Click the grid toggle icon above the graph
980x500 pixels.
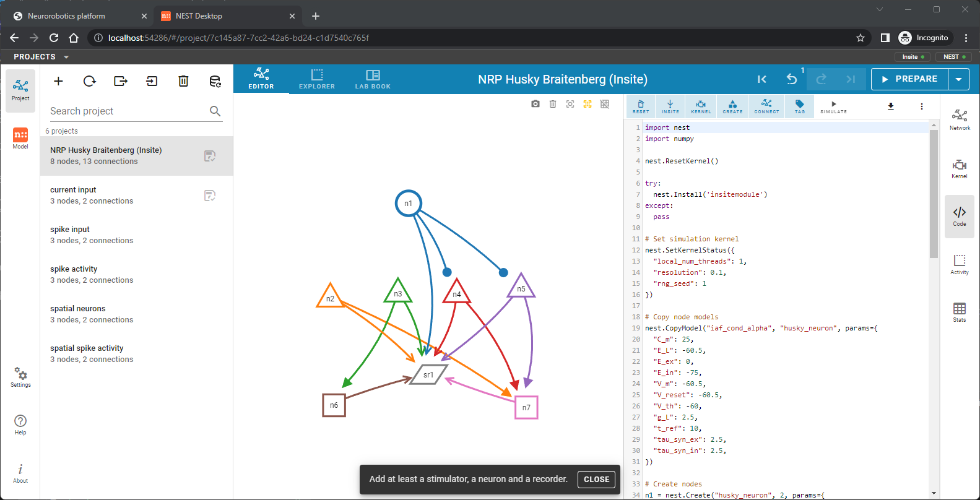[x=605, y=104]
